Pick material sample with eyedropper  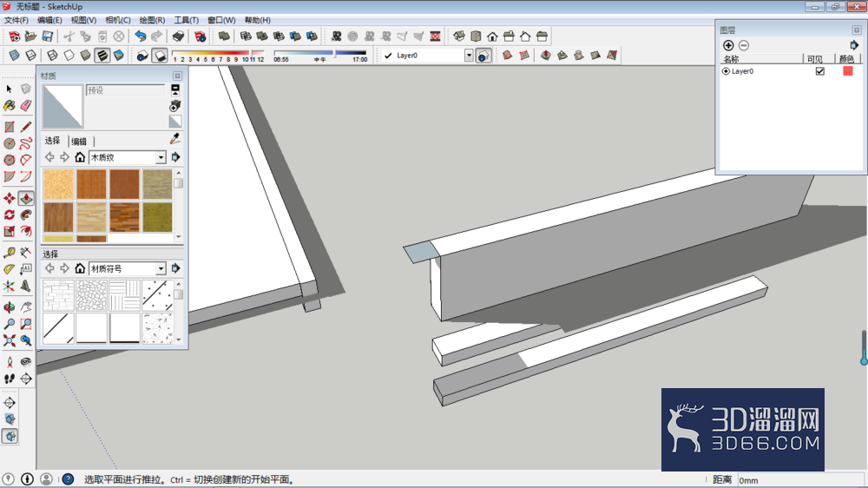point(175,139)
